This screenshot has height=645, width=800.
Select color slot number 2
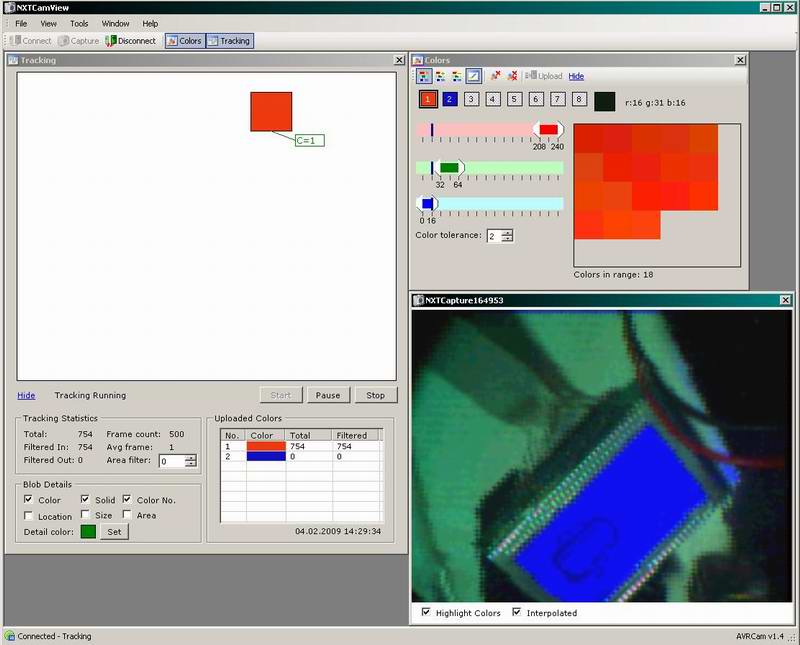(450, 99)
